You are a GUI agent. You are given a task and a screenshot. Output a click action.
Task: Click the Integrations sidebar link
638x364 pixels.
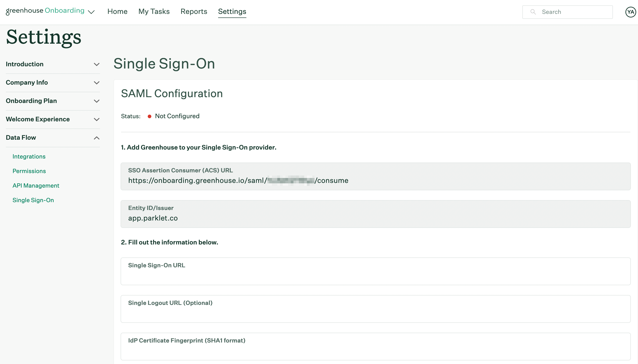click(29, 156)
